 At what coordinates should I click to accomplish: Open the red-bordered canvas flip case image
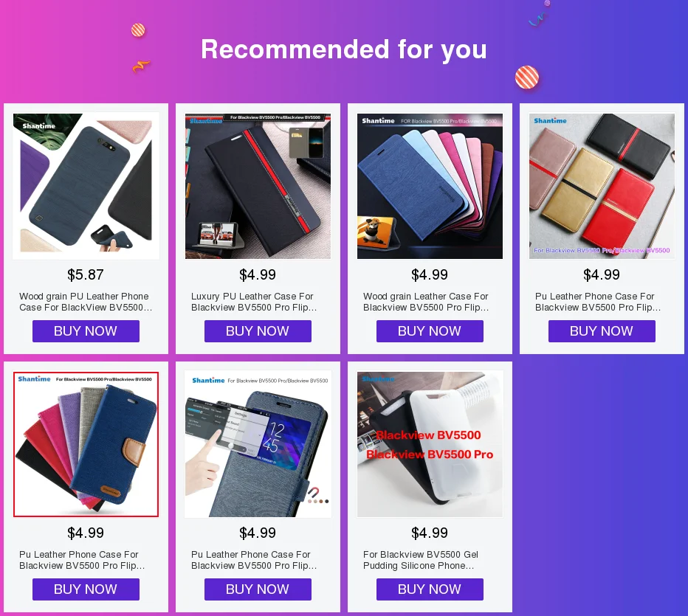click(x=86, y=444)
